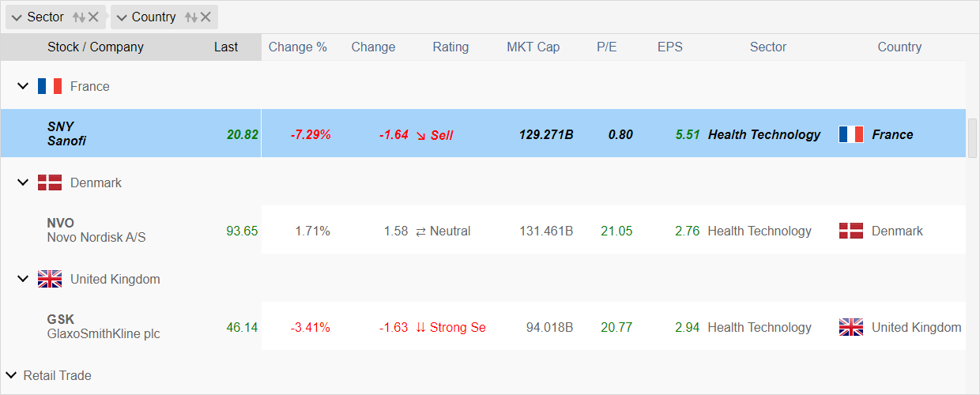Sort by the Sector column header
The image size is (980, 395).
click(x=768, y=47)
